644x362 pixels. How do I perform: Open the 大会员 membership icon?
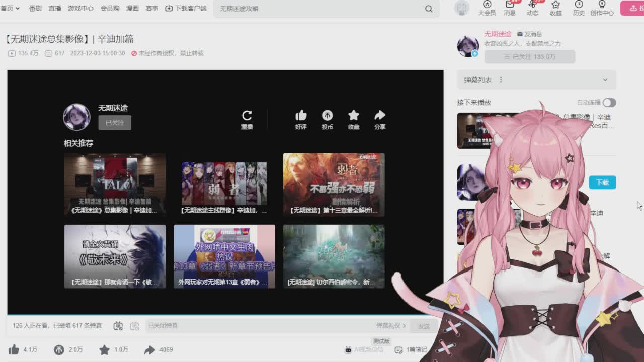click(x=487, y=8)
